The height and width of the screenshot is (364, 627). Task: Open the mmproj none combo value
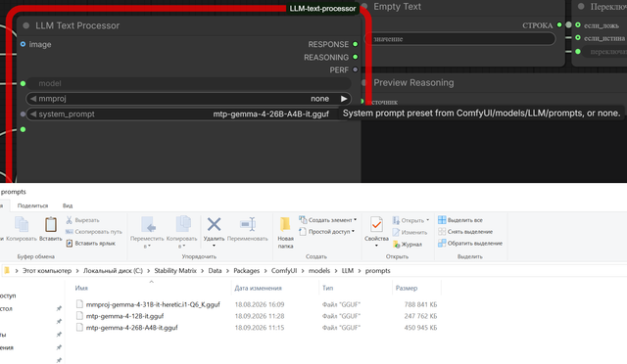point(320,99)
